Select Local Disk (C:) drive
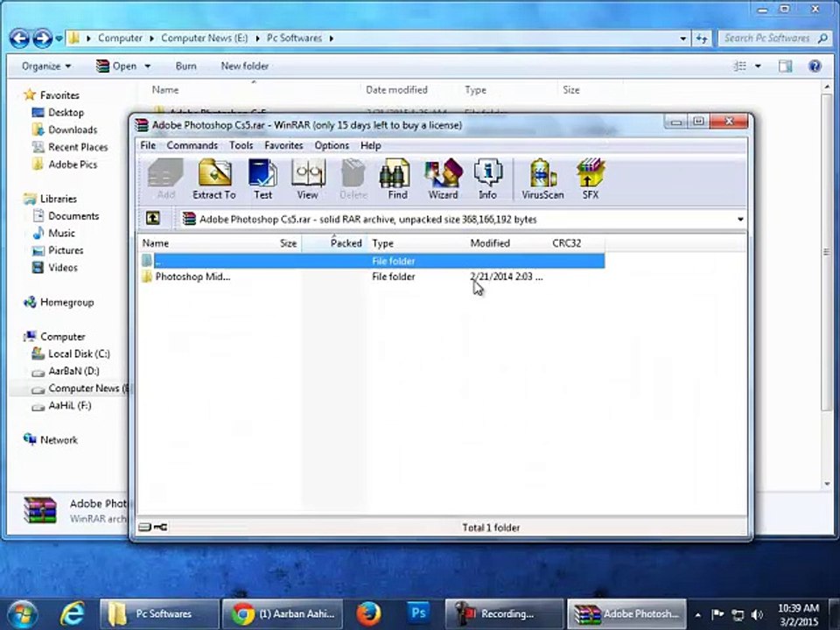The width and height of the screenshot is (840, 630). tap(79, 353)
